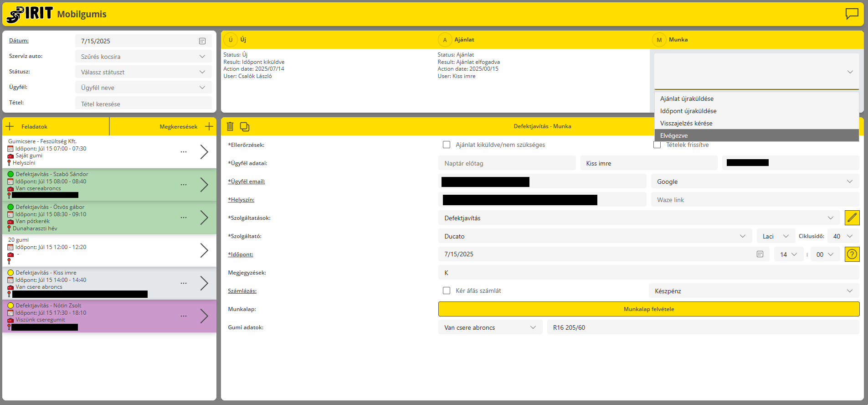Check the Ajánlat kiküldve/nem szükséges box
The height and width of the screenshot is (405, 868).
(x=447, y=145)
